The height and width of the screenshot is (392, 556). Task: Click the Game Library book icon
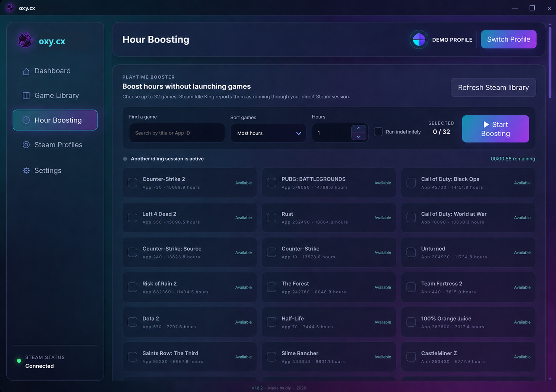[26, 96]
